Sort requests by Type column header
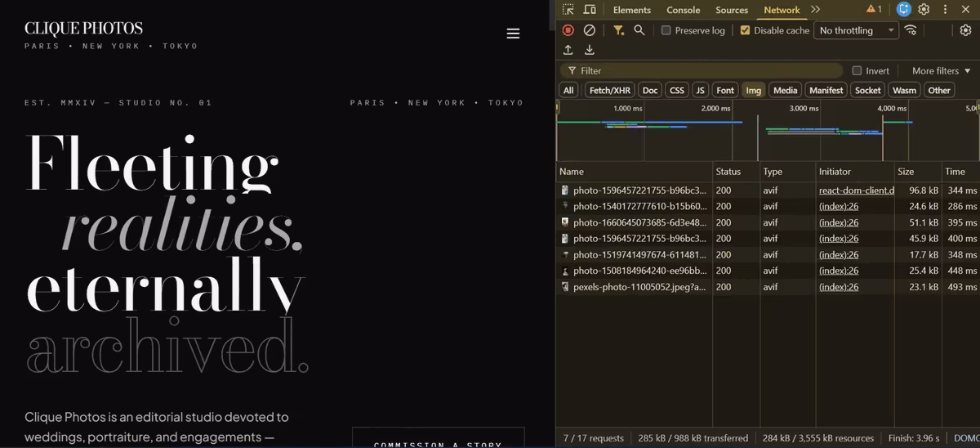The width and height of the screenshot is (980, 448). [787, 172]
